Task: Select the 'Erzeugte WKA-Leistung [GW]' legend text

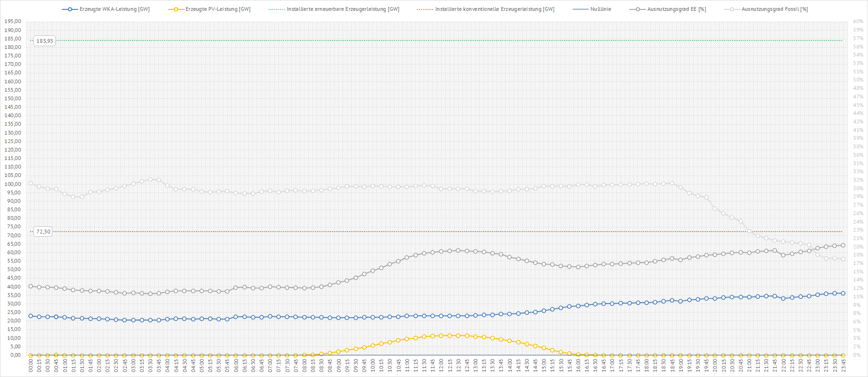Action: pyautogui.click(x=115, y=9)
